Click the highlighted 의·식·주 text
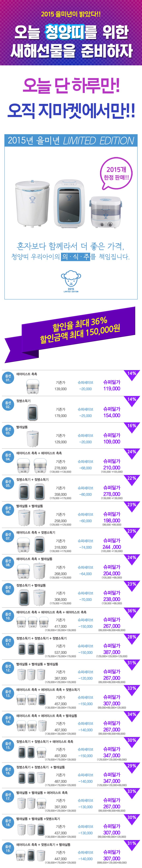 point(76,256)
